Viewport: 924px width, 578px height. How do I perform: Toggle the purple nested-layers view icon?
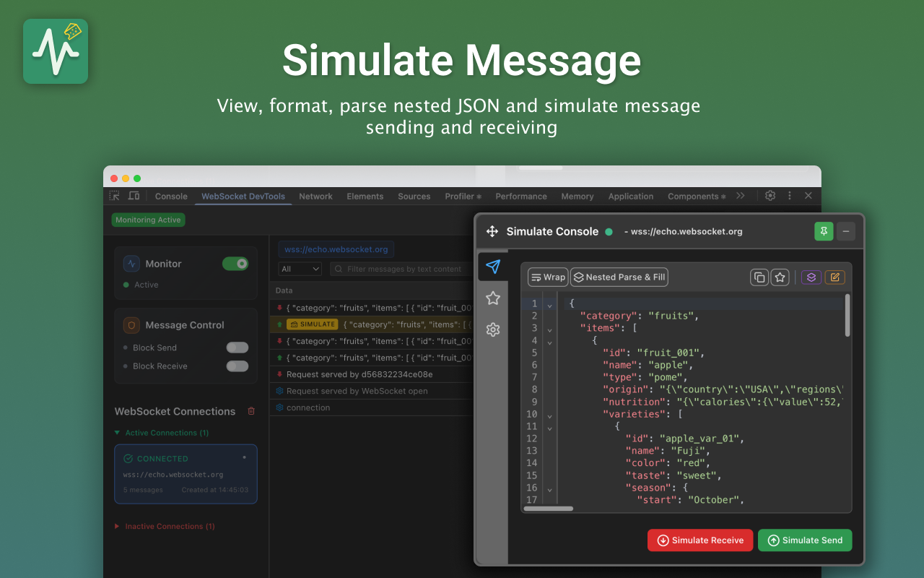point(811,277)
